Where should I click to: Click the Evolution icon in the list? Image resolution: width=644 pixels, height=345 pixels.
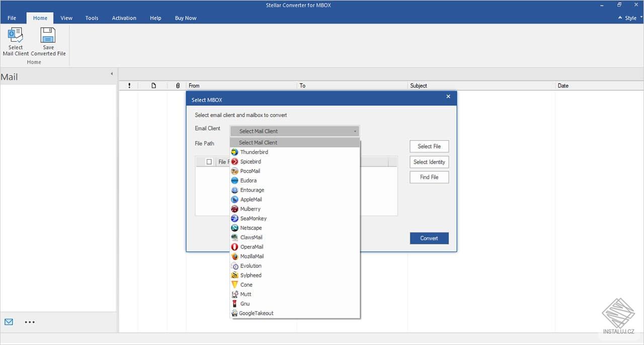tap(234, 266)
